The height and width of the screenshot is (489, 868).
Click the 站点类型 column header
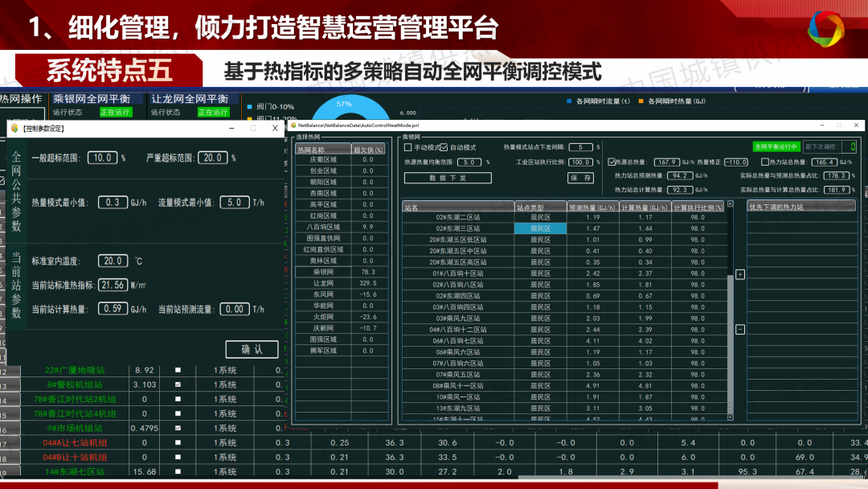point(540,207)
